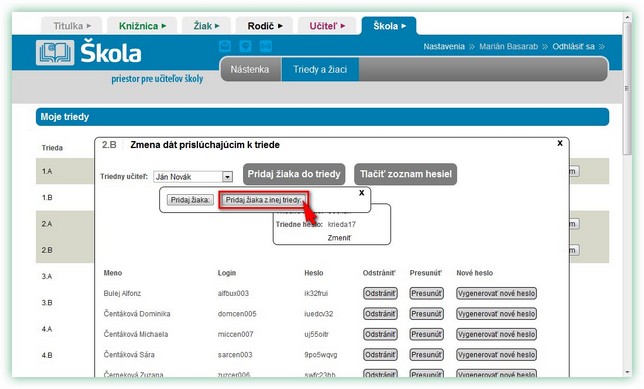Viewport: 644px width, 389px height.
Task: Click the page scrollbar up arrow
Action: pyautogui.click(x=627, y=17)
